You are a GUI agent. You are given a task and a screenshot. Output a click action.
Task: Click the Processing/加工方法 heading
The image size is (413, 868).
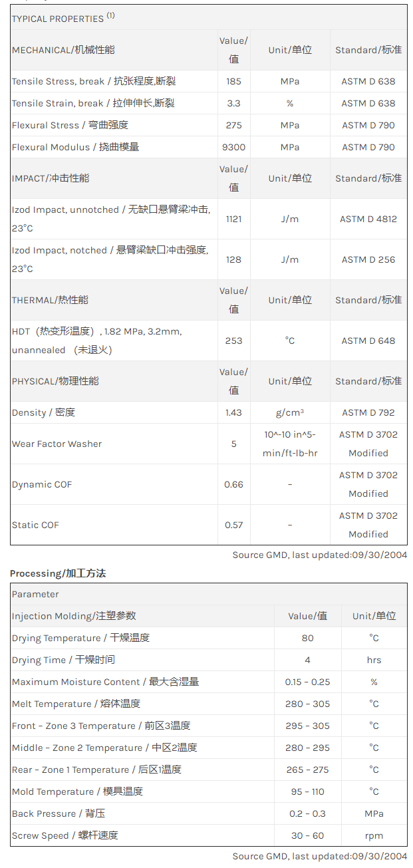tap(58, 573)
